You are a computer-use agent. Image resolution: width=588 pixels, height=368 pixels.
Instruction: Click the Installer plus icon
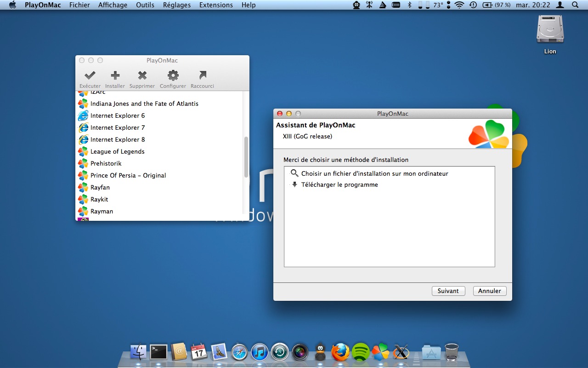[115, 76]
